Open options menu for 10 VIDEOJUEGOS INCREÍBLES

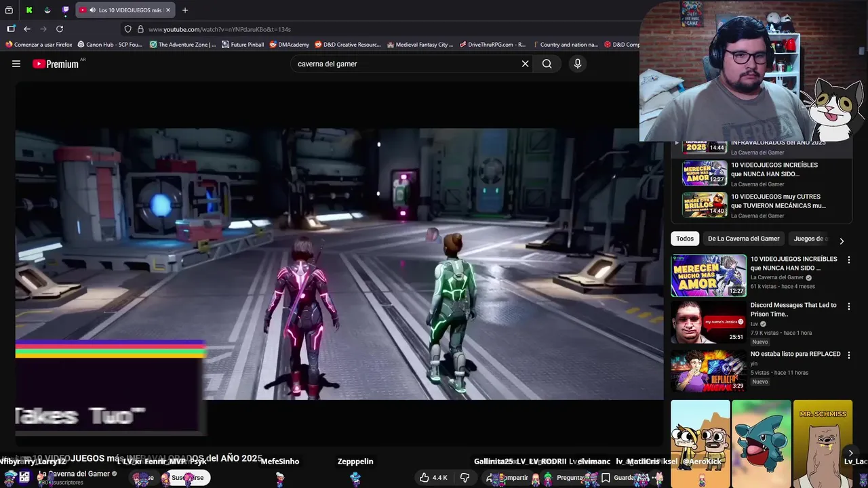point(848,260)
